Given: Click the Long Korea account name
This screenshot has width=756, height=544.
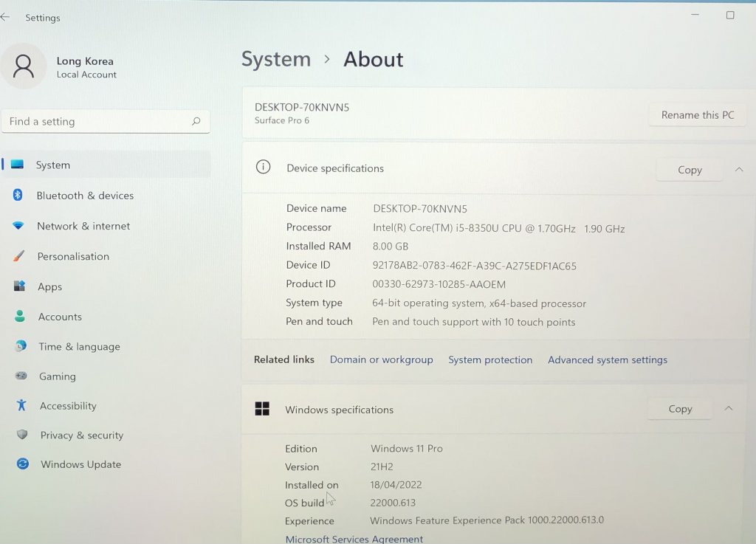Looking at the screenshot, I should coord(85,61).
